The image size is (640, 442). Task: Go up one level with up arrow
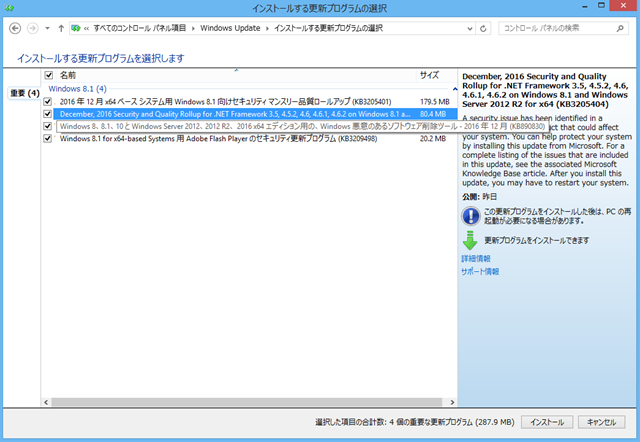[x=61, y=28]
